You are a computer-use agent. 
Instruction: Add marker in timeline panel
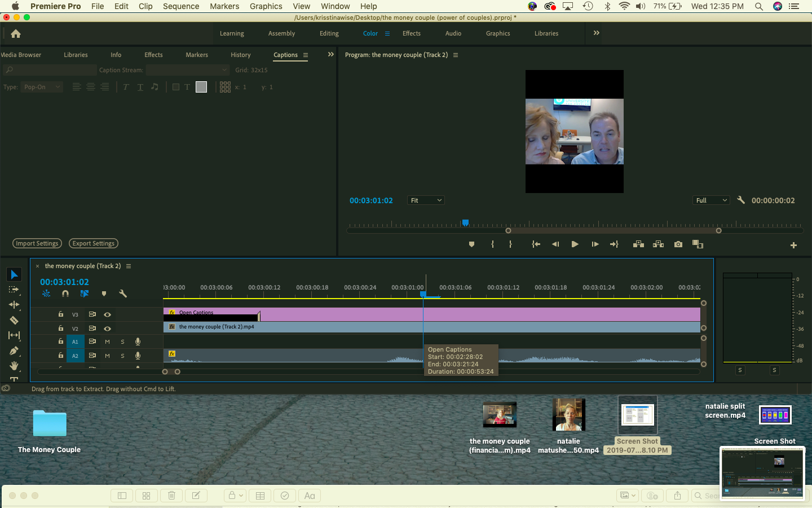tap(104, 294)
